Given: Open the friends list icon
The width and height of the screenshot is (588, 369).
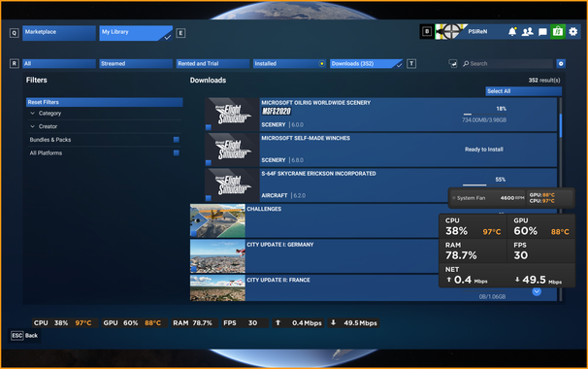Looking at the screenshot, I should click(527, 32).
